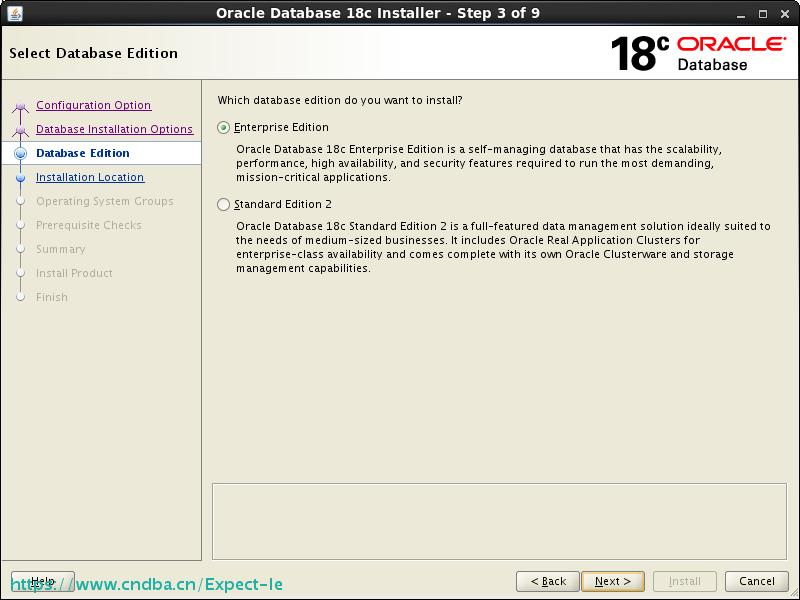Click the empty message area box
This screenshot has width=800, height=600.
coord(499,521)
